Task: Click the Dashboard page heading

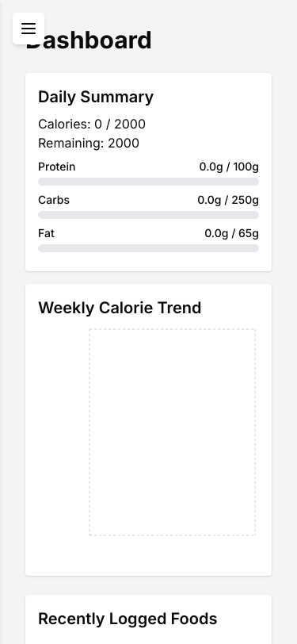Action: tap(89, 40)
